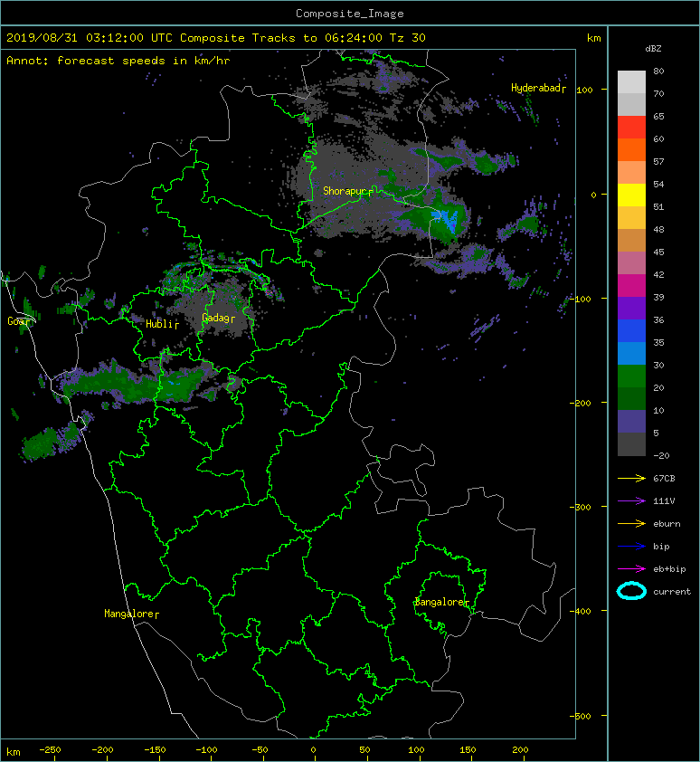Pick the dark green swatch between 20 and 10
Viewport: 700px width, 762px height.
tap(631, 399)
